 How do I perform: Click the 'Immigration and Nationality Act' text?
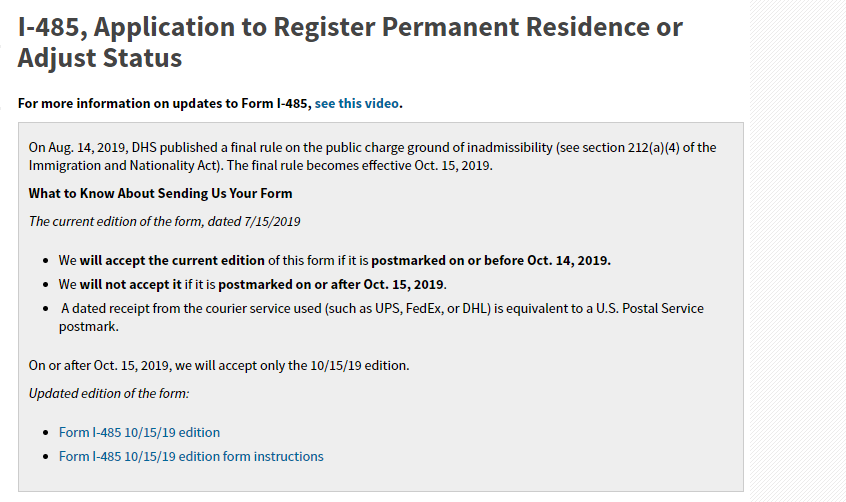pos(126,165)
